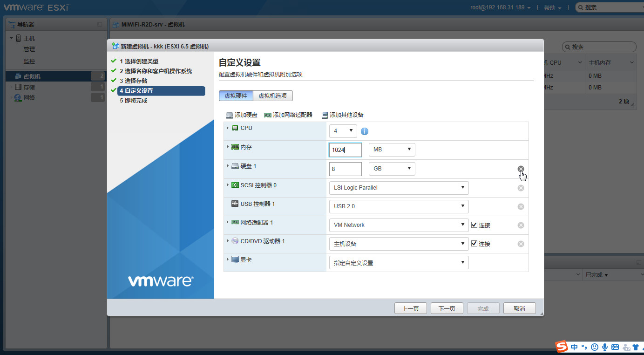Image resolution: width=644 pixels, height=355 pixels.
Task: Click the 取消 button
Action: coord(519,308)
